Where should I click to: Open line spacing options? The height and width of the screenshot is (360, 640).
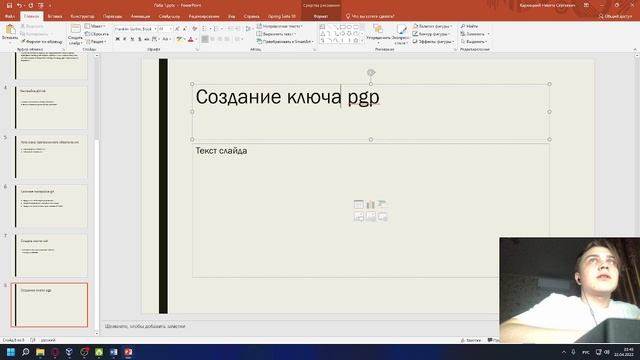(248, 29)
